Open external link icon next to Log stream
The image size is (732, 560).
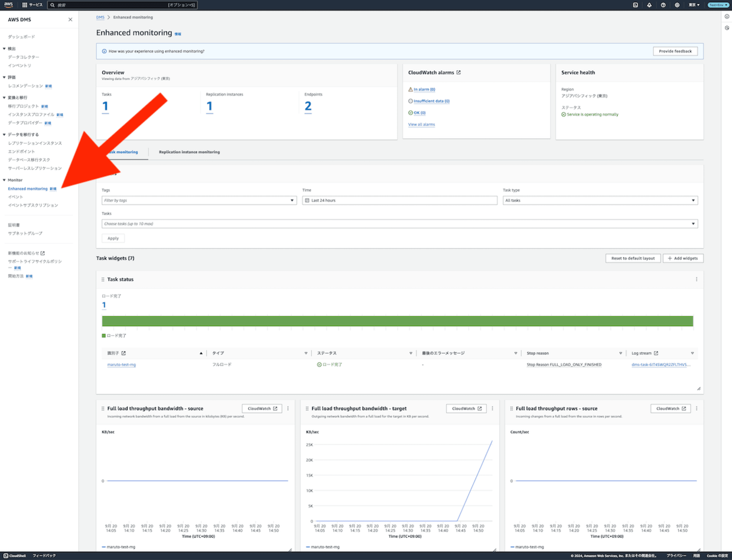656,353
